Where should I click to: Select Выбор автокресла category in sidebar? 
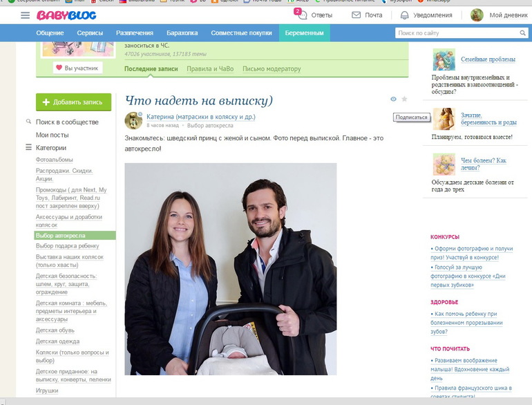pos(59,236)
